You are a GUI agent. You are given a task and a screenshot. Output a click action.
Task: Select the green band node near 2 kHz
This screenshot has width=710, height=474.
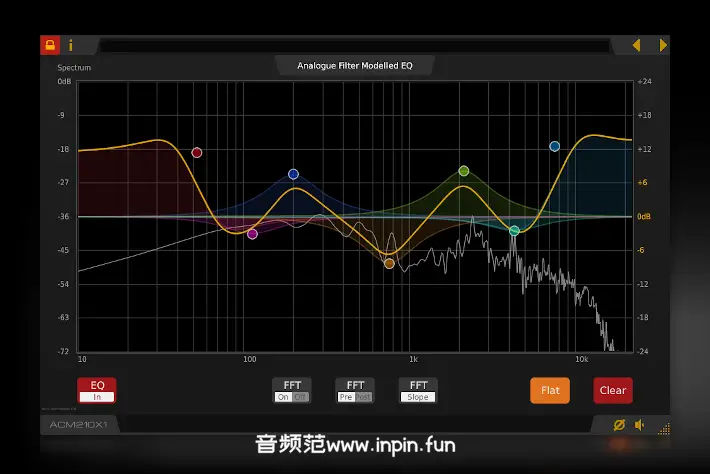pos(464,171)
